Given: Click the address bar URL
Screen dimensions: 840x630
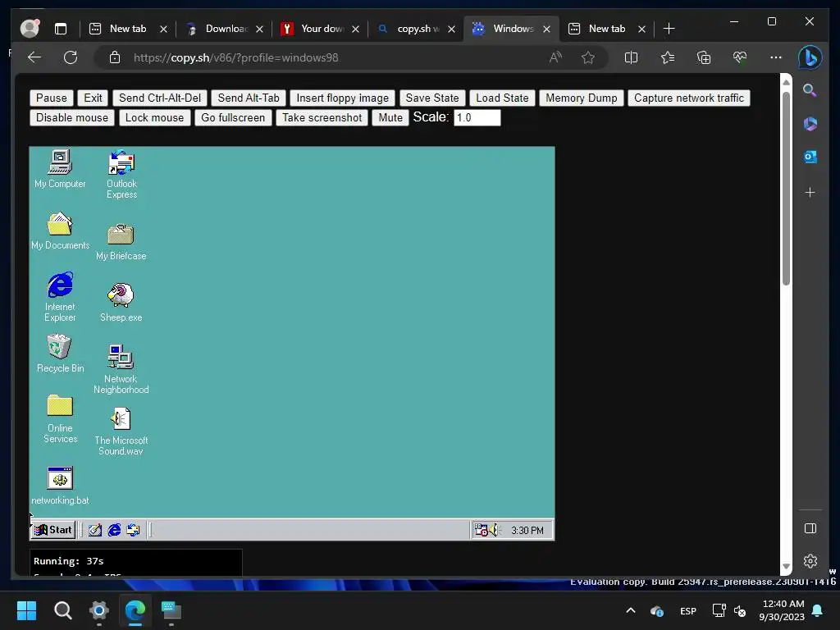Looking at the screenshot, I should coord(235,58).
